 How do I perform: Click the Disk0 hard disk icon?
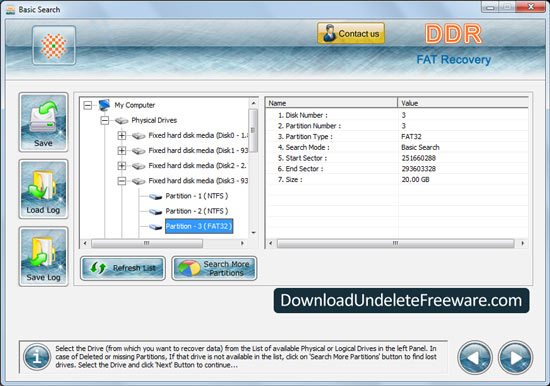pos(139,136)
